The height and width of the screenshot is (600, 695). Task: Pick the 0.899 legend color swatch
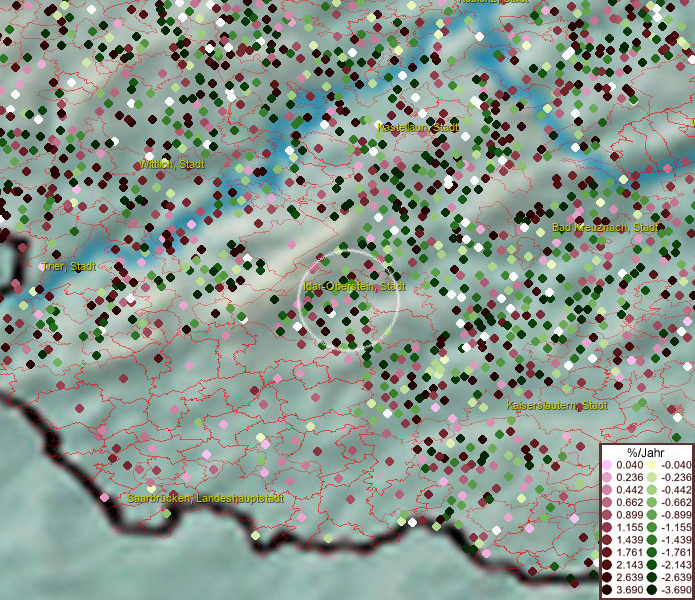click(607, 515)
